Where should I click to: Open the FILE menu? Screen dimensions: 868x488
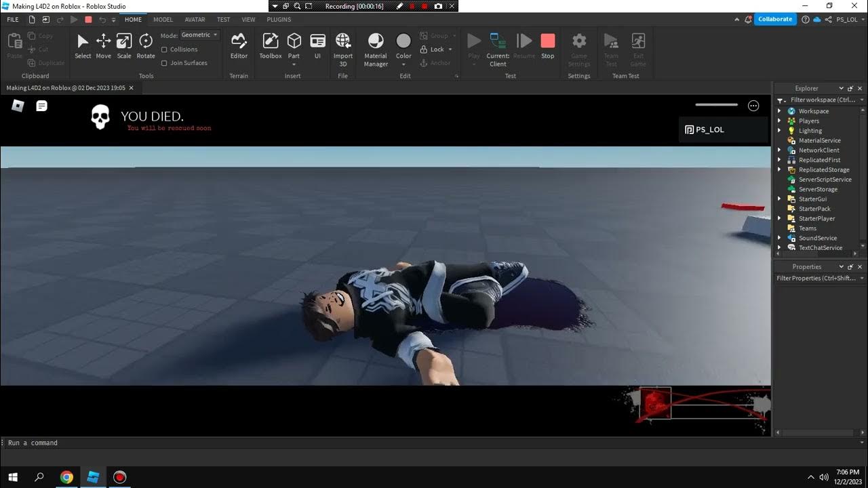point(13,20)
